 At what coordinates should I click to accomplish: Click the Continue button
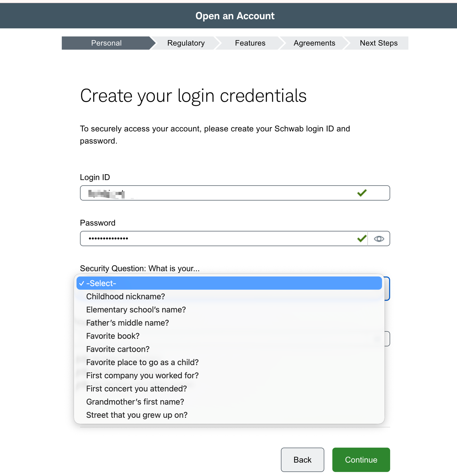[x=361, y=460]
